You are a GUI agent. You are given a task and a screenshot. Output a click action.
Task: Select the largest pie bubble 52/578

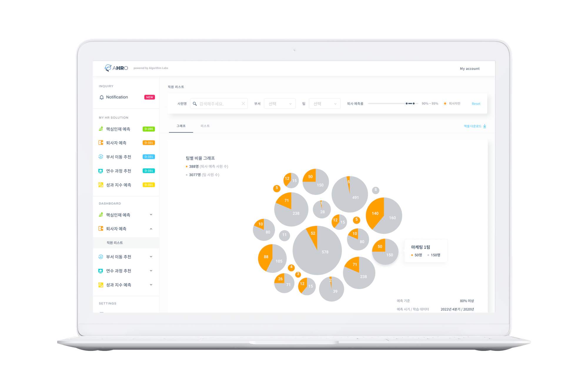(x=317, y=251)
